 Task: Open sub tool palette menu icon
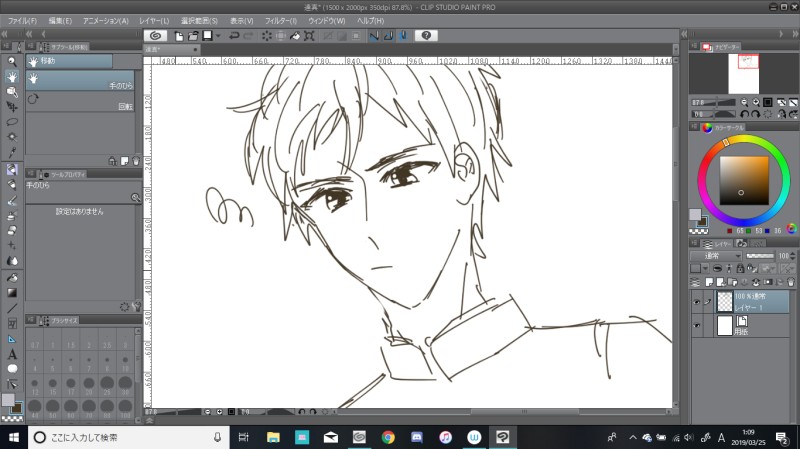coord(30,46)
